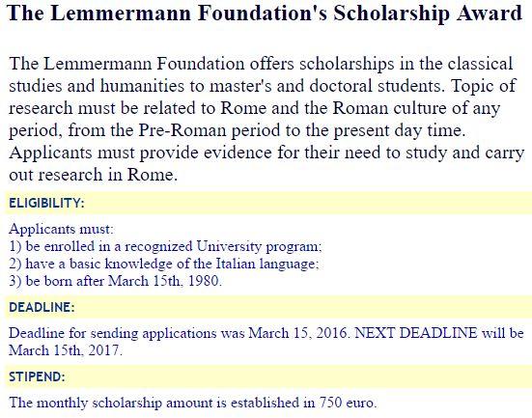532x418 pixels.
Task: Click the 'Applicants must:' line
Action: [x=62, y=229]
